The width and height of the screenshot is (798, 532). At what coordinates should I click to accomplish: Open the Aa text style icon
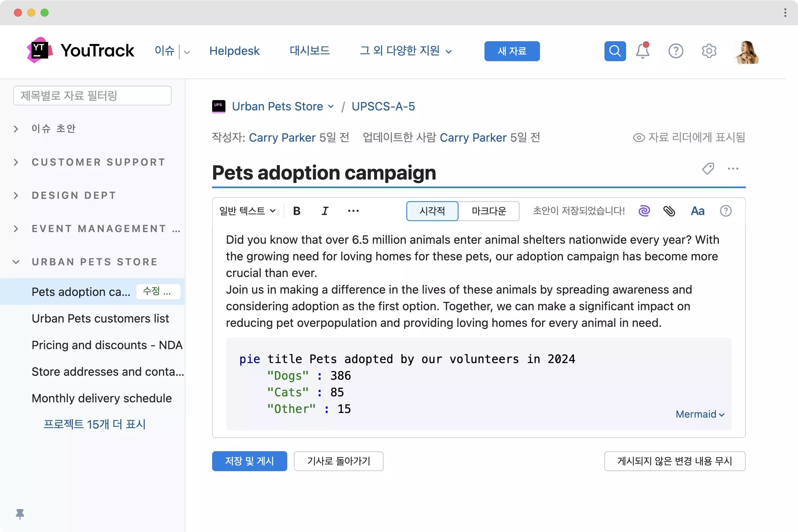click(x=698, y=211)
